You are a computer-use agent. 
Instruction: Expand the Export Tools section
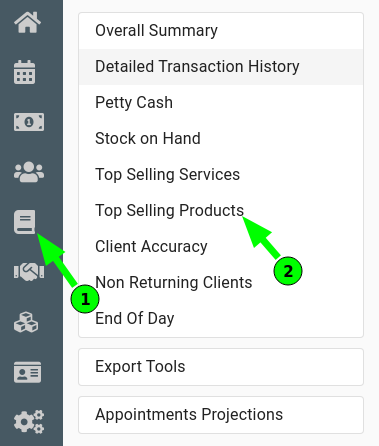pyautogui.click(x=221, y=367)
